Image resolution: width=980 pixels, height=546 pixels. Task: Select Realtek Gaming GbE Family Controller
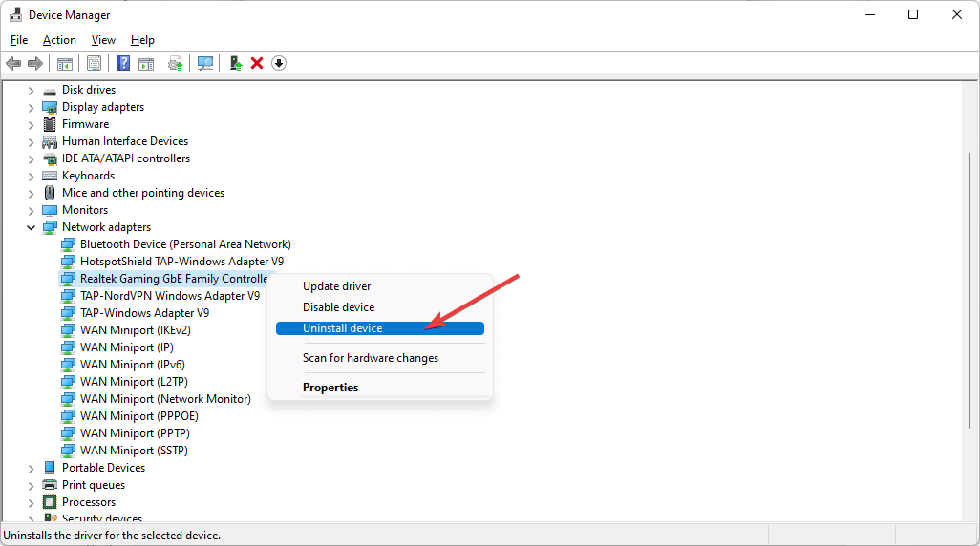click(174, 279)
